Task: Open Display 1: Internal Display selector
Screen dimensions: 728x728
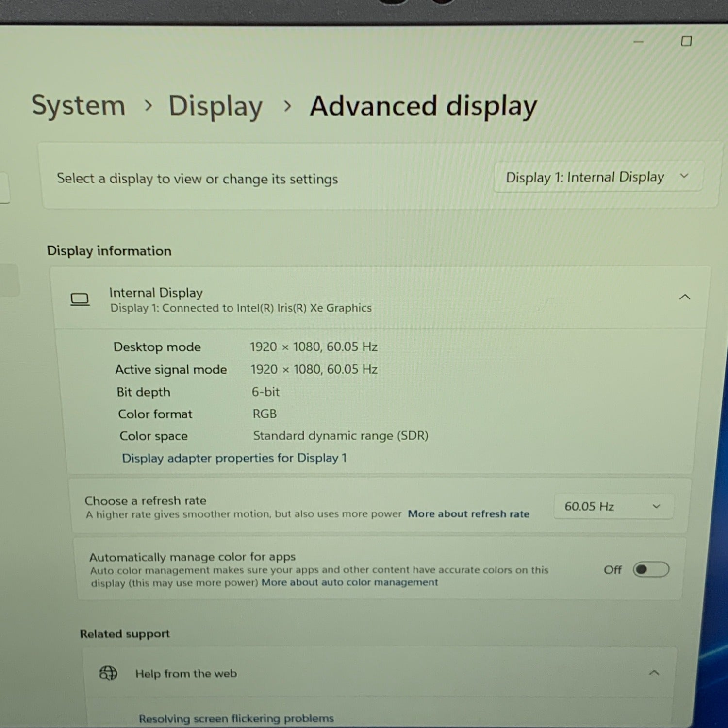Action: click(597, 177)
